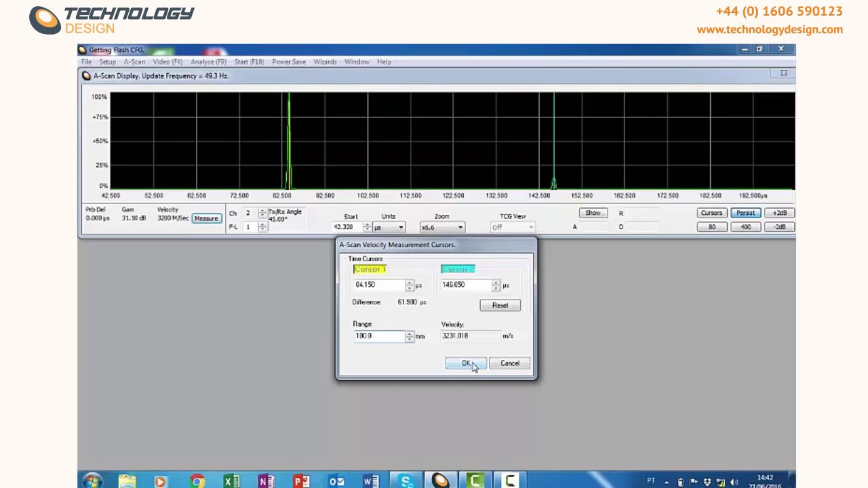Adjust the Ch channel spinner
The width and height of the screenshot is (868, 488).
pyautogui.click(x=262, y=213)
